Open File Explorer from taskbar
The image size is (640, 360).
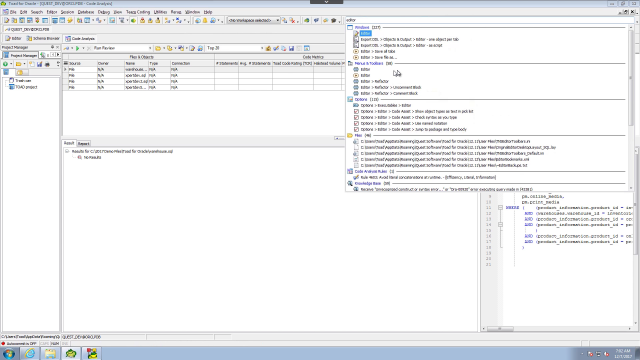(50, 353)
